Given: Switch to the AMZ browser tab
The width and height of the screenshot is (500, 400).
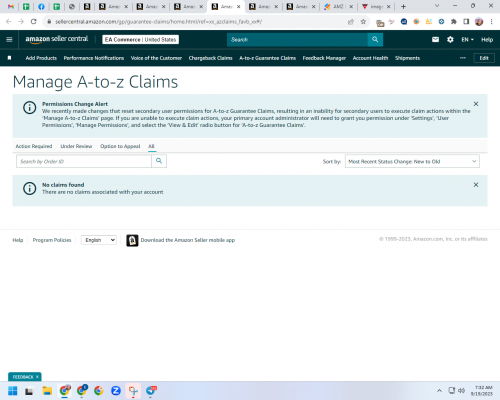Looking at the screenshot, I should point(338,6).
